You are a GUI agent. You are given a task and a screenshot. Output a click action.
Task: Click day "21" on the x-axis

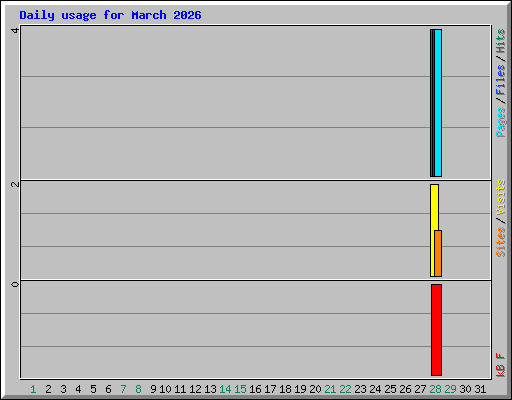pyautogui.click(x=330, y=389)
